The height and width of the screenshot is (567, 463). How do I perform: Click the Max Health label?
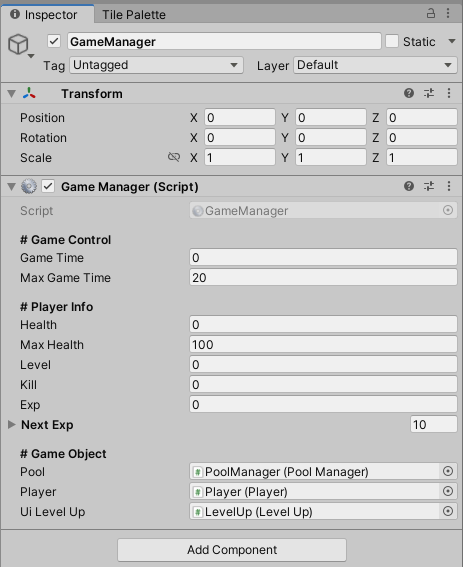coord(52,345)
